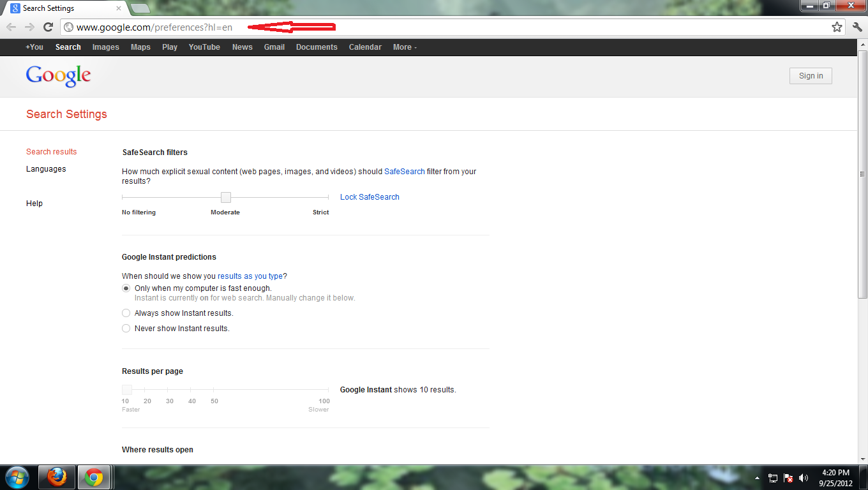868x490 pixels.
Task: Select Languages in sidebar
Action: [46, 169]
